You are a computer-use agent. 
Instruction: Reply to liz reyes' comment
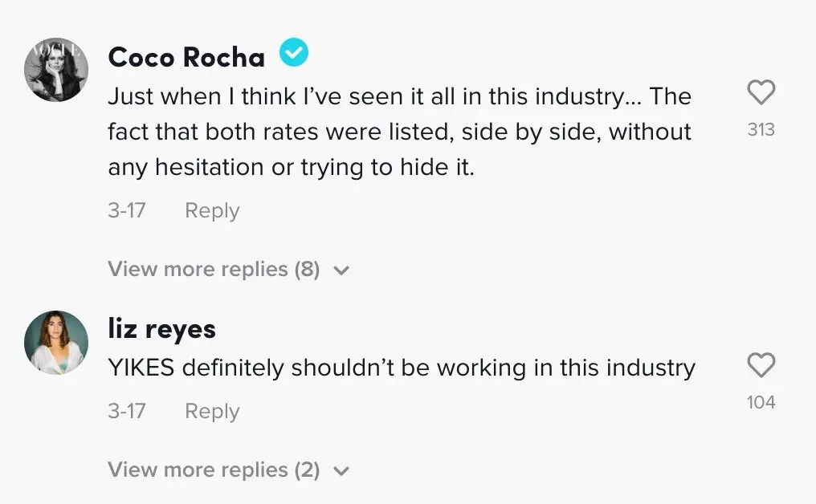[212, 412]
